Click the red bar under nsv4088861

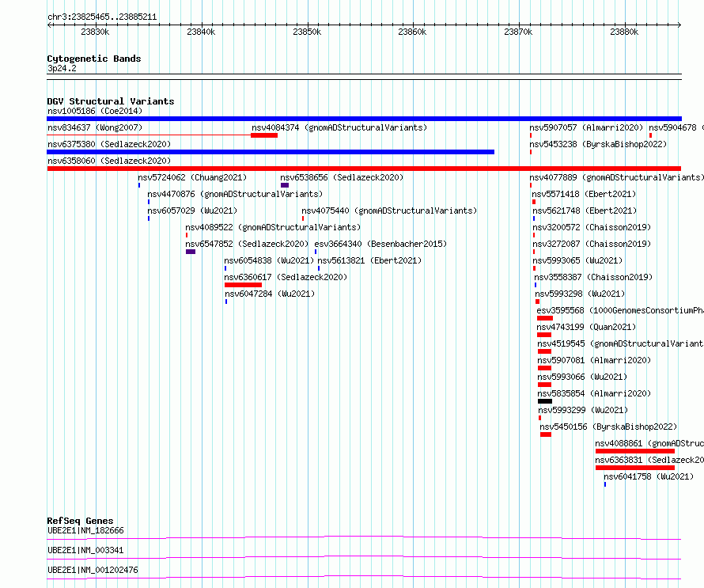click(635, 451)
